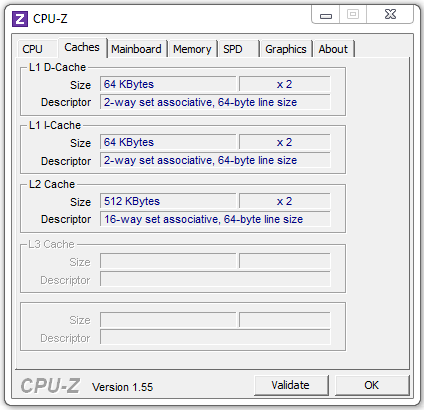Click the empty L3 Cache size field

click(x=168, y=261)
